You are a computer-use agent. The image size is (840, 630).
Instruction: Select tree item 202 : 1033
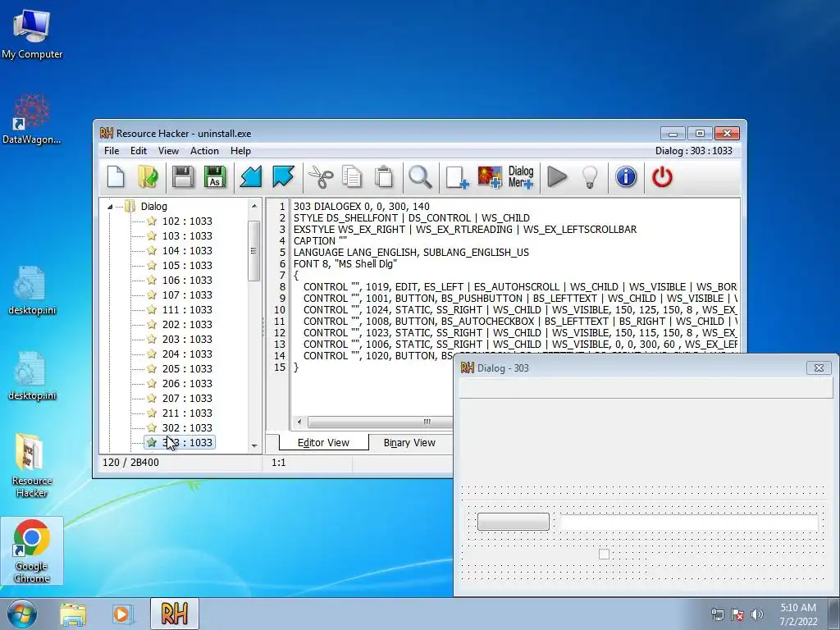coord(187,325)
